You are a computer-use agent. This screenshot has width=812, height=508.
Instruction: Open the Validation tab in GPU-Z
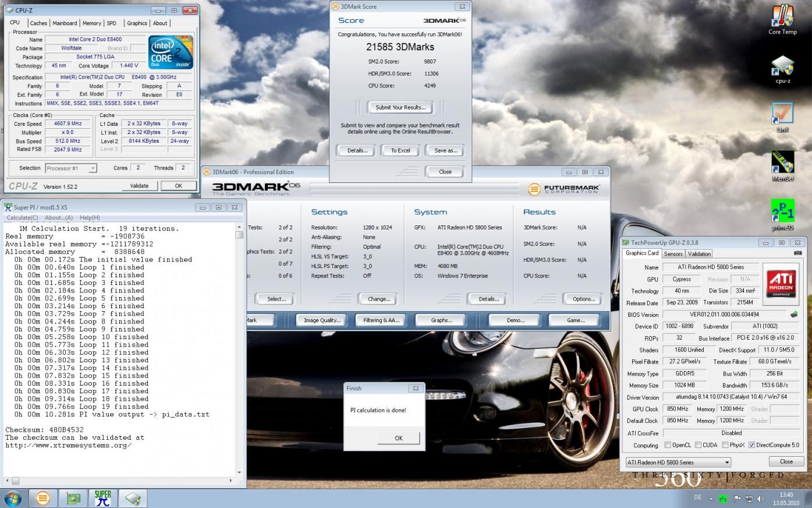(x=699, y=254)
